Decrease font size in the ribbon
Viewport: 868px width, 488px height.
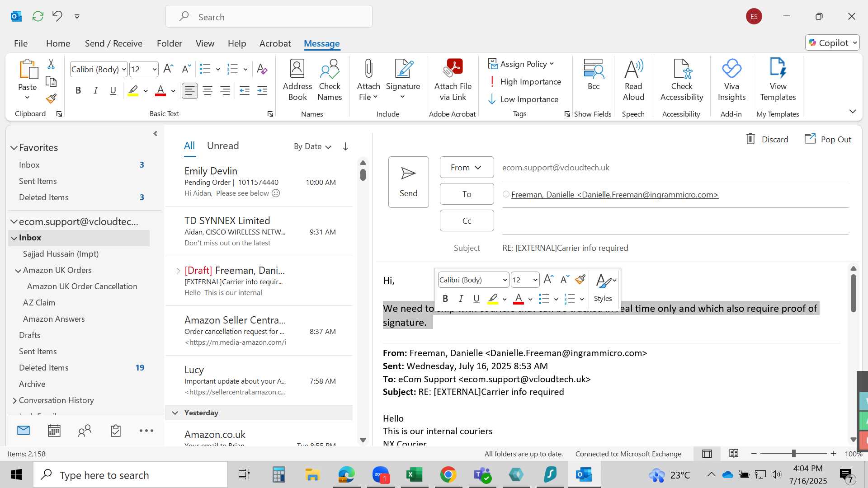[186, 69]
